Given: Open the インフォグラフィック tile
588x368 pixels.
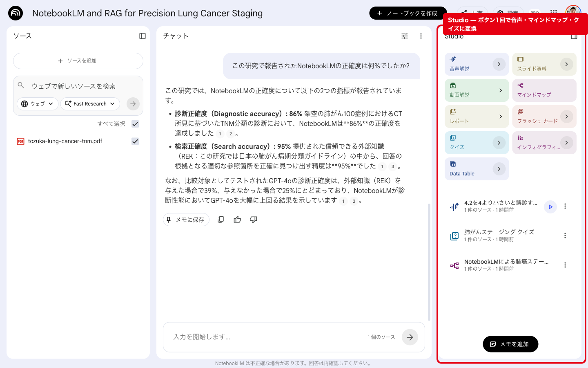Looking at the screenshot, I should (x=544, y=143).
